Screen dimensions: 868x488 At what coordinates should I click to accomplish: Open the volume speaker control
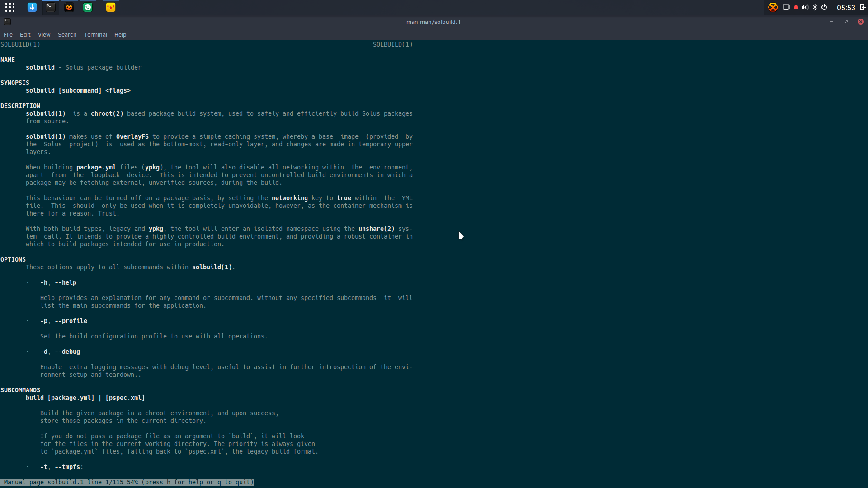[x=805, y=7]
